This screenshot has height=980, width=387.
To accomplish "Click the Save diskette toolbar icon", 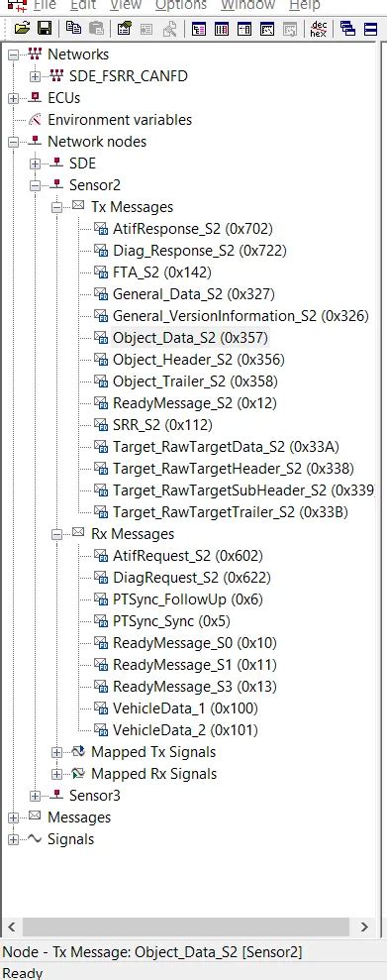I will click(45, 28).
